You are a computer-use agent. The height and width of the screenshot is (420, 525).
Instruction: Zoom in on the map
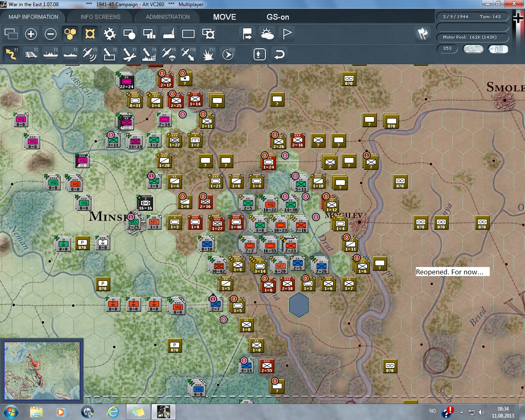coord(31,34)
